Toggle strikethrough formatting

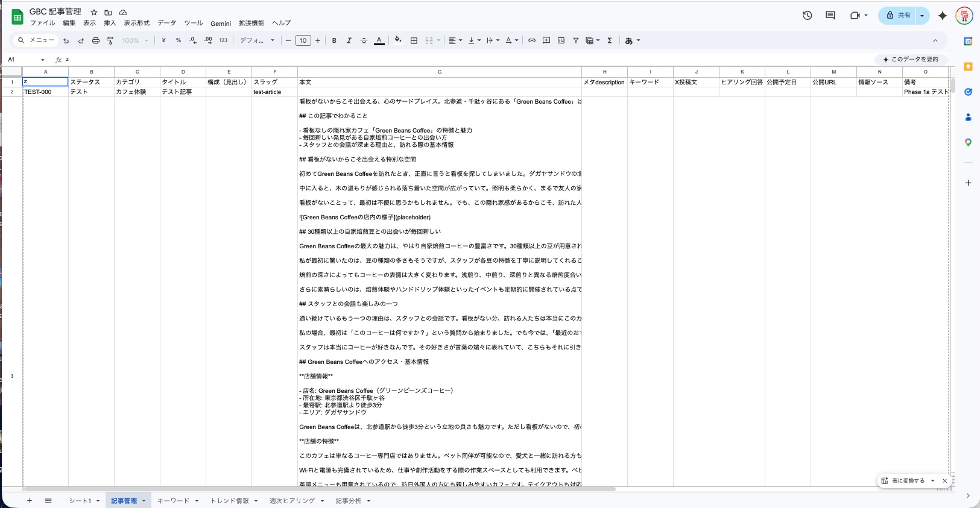[x=364, y=40]
